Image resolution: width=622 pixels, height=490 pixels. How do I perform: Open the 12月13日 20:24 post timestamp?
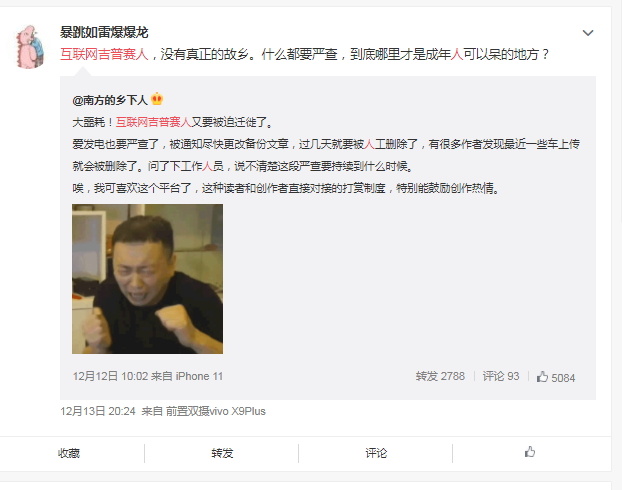pos(98,411)
